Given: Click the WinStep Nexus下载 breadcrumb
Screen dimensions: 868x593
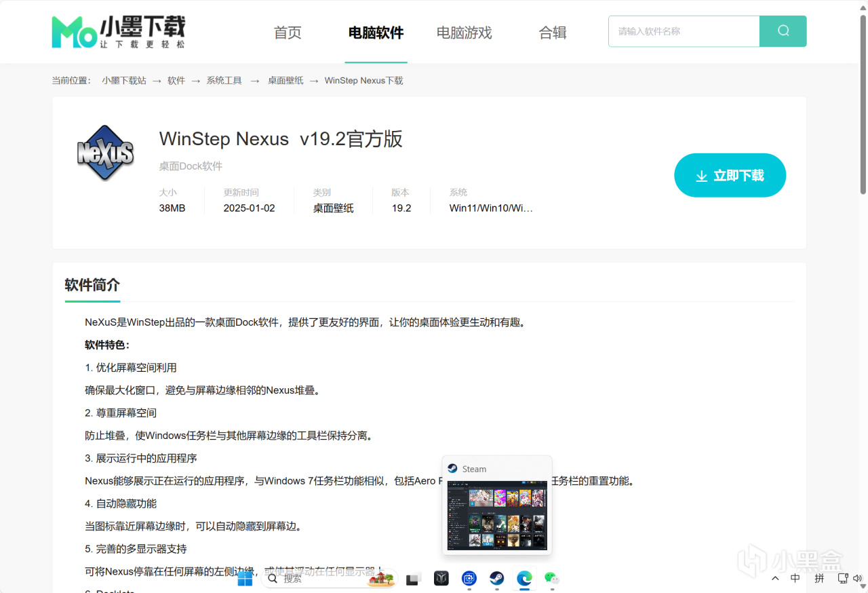Looking at the screenshot, I should (363, 81).
